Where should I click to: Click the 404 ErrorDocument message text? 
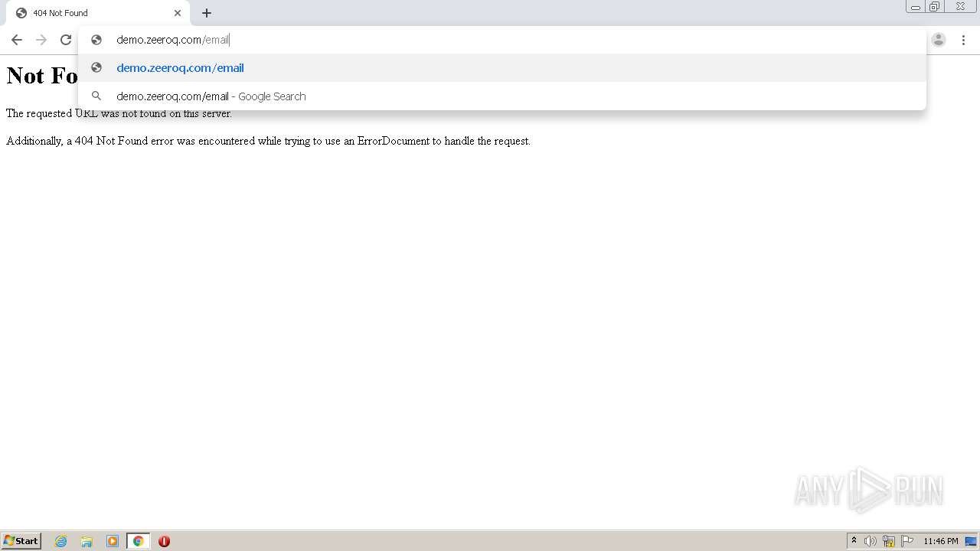(268, 141)
